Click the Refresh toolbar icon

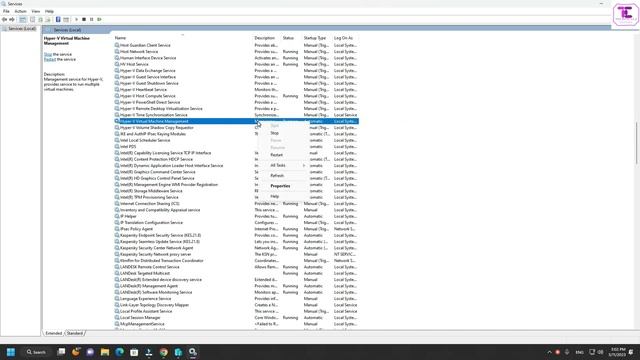point(40,20)
